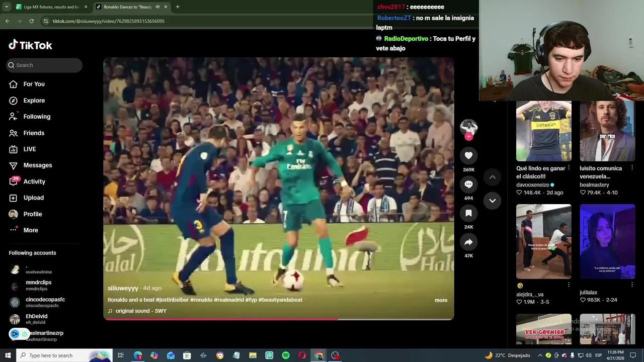Open the taskbar volume control
The image size is (644, 362).
coord(588,355)
